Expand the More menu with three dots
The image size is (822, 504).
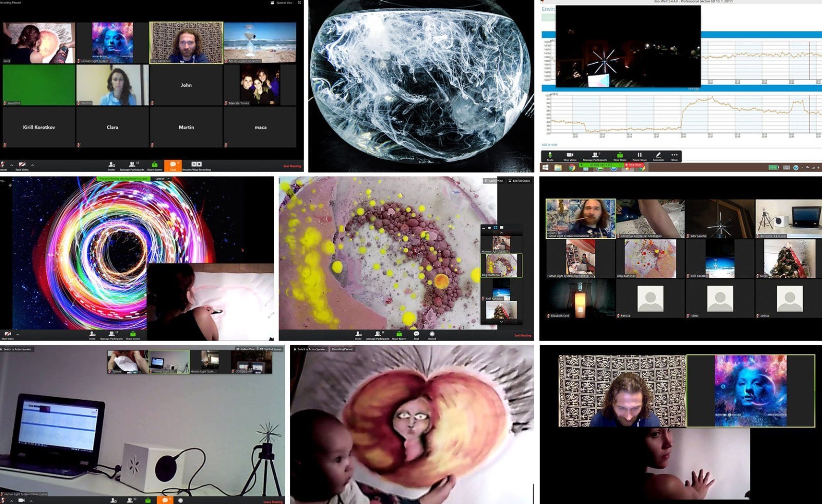pos(674,155)
